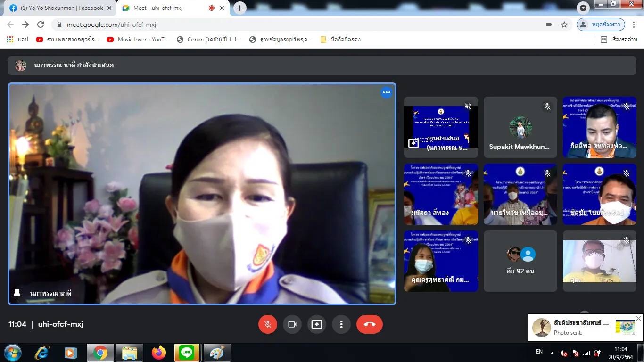
Task: Click the browser back arrow
Action: coord(10,25)
